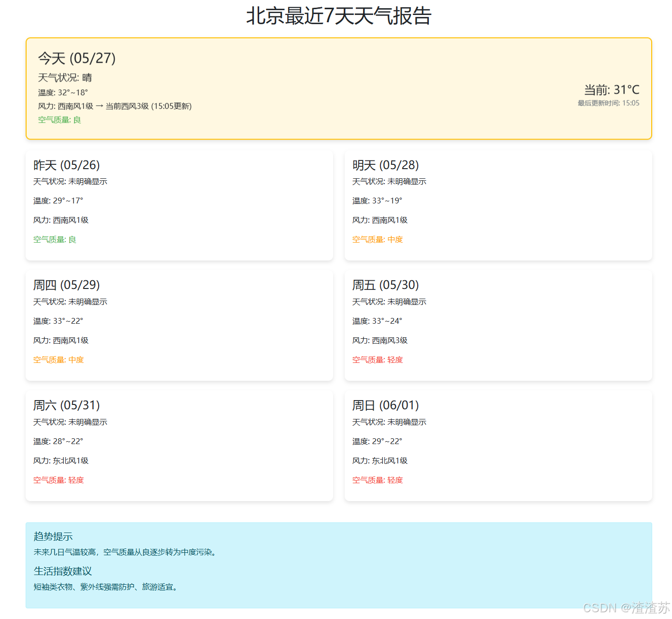Click 天气状况: 未明确显示 in the 周日 card
This screenshot has height=619, width=672.
[389, 422]
